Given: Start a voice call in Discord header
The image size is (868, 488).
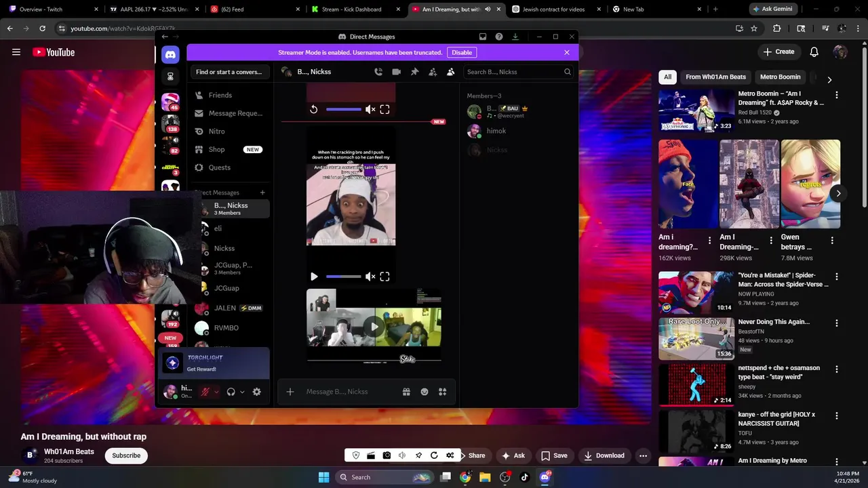Looking at the screenshot, I should [x=378, y=72].
